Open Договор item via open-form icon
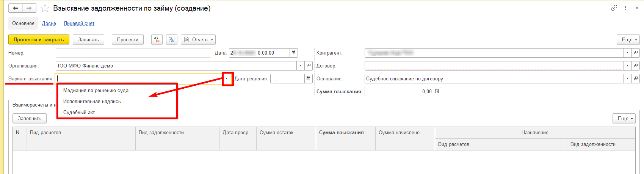Screen dimensions: 644x174 [636, 66]
